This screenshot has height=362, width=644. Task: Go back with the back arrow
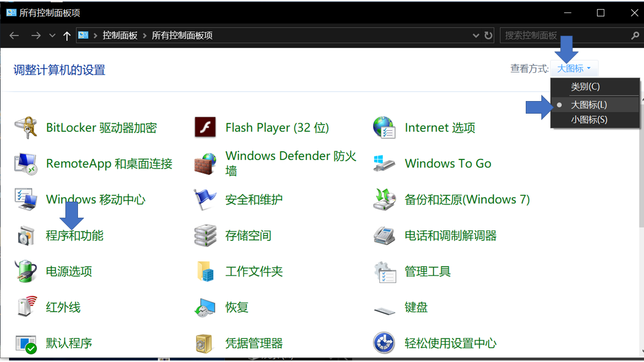click(x=14, y=36)
